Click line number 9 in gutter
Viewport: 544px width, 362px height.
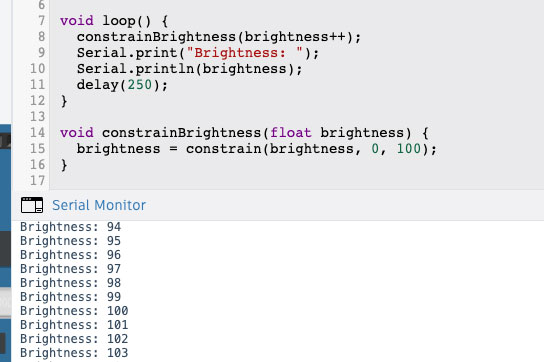41,53
